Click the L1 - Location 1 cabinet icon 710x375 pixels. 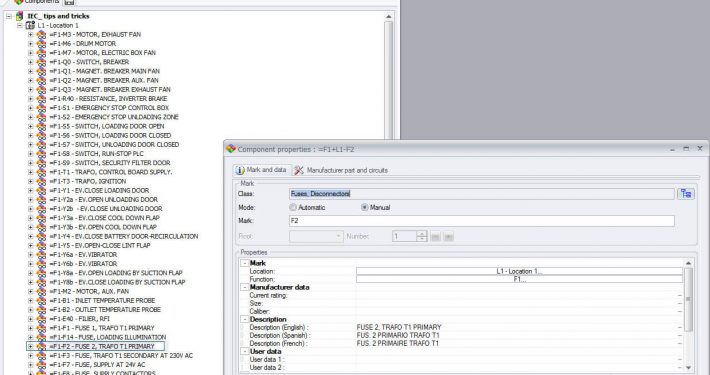30,25
